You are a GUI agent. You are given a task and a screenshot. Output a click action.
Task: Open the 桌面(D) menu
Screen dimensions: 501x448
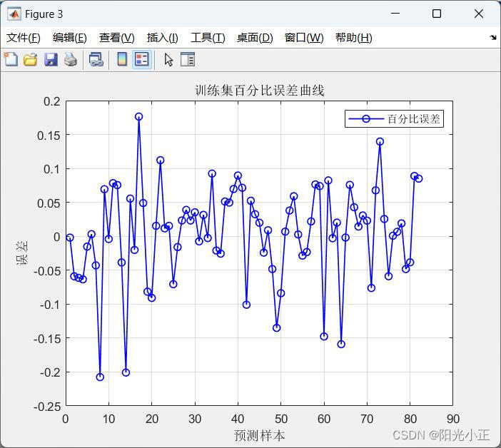(255, 38)
